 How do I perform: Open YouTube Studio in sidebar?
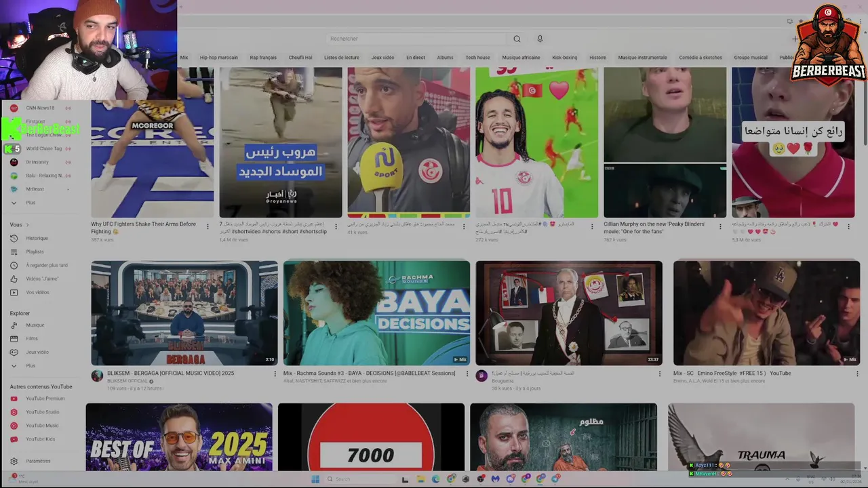[x=42, y=412]
